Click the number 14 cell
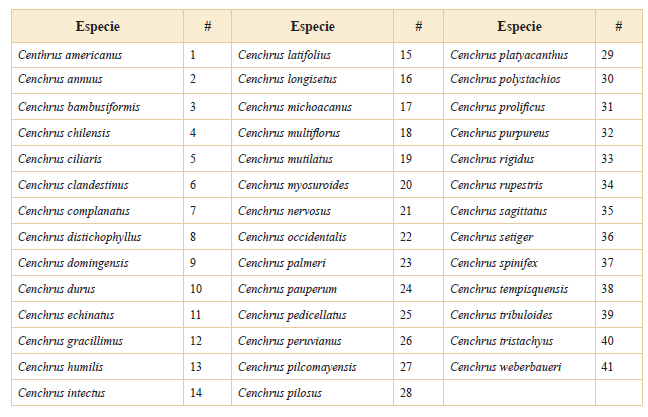The width and height of the screenshot is (648, 417). [x=207, y=393]
